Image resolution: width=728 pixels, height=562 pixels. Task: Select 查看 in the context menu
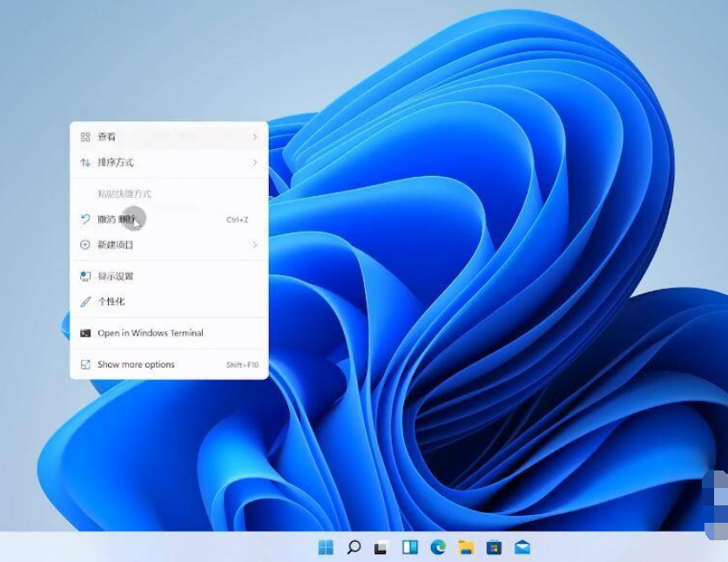pos(169,137)
